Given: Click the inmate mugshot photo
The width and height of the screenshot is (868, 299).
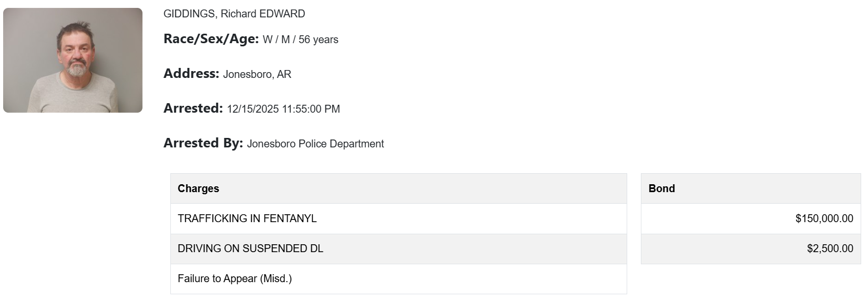Looking at the screenshot, I should [73, 60].
